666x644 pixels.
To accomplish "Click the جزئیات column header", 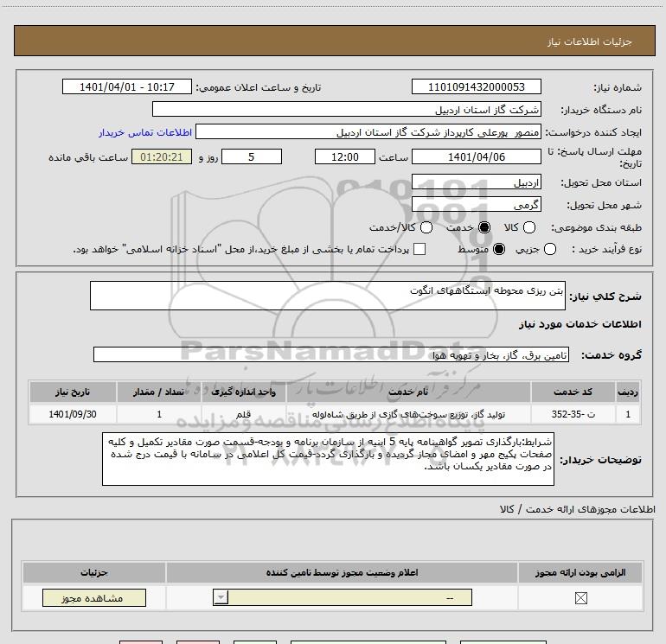I will 94,572.
